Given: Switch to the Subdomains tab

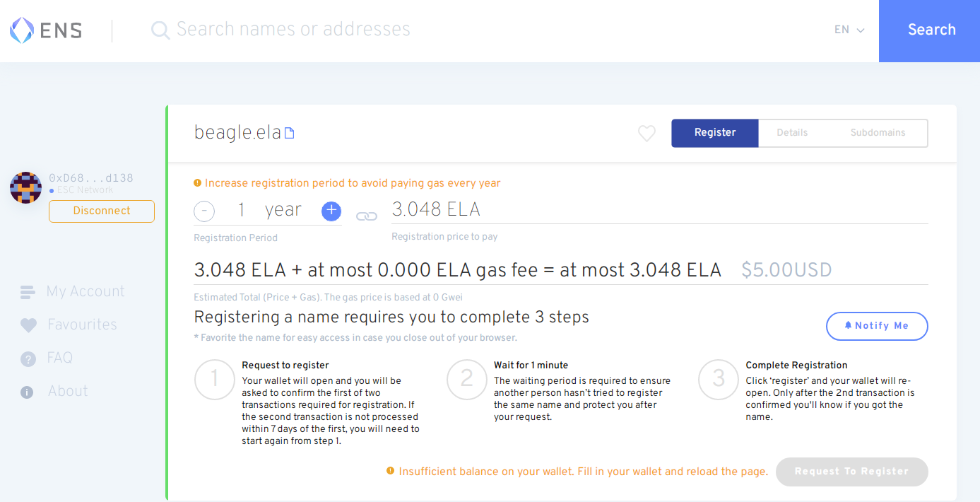Looking at the screenshot, I should [878, 133].
